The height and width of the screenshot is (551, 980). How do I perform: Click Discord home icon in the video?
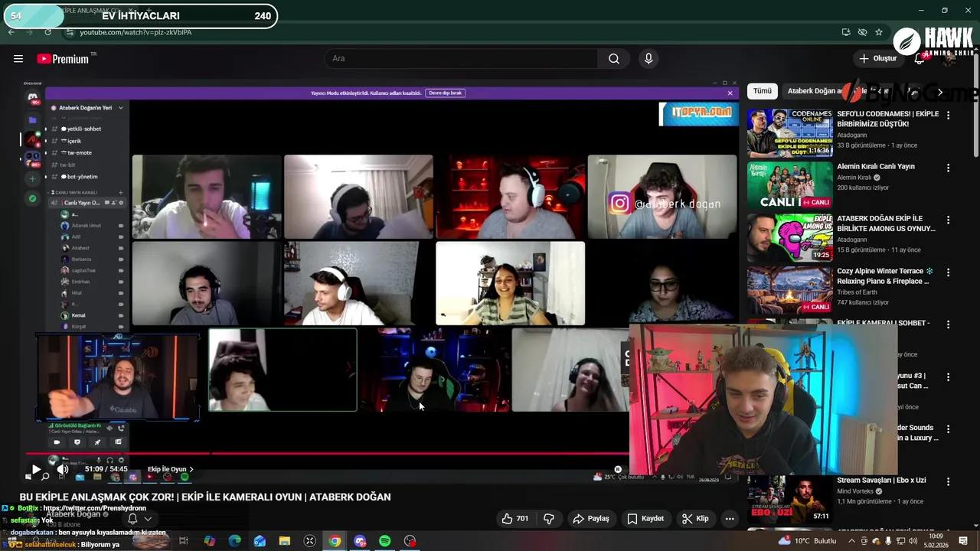[33, 97]
